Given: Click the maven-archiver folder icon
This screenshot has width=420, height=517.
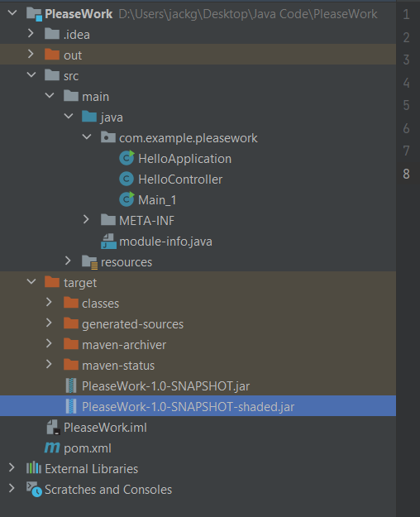Looking at the screenshot, I should [x=71, y=345].
